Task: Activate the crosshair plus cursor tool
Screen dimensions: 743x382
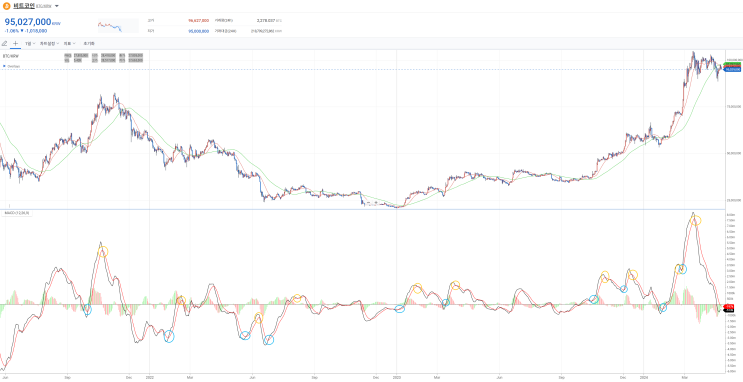Action: click(x=16, y=43)
